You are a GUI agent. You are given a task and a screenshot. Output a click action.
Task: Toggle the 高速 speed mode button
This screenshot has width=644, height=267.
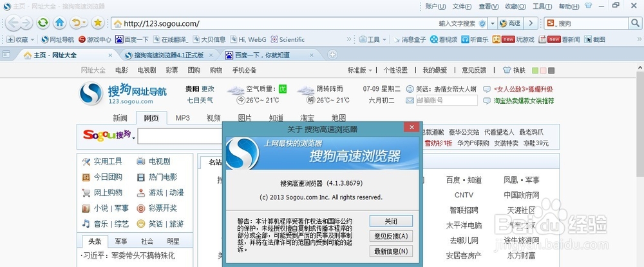point(510,23)
